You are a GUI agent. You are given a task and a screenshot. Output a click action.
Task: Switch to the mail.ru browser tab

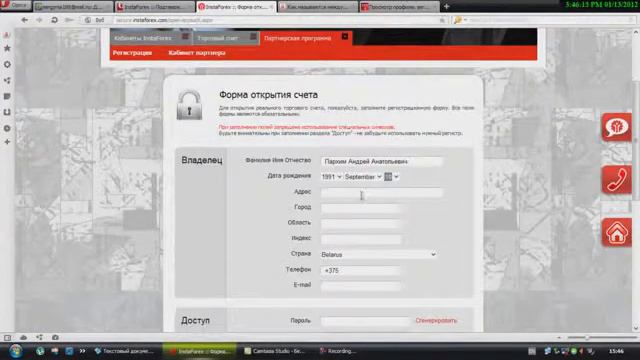pos(73,7)
